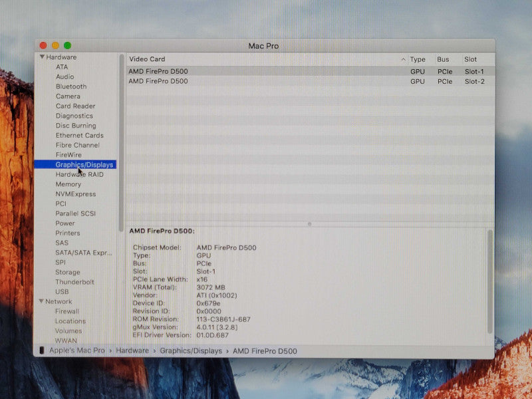
Task: Open Disc Burning information
Action: tap(76, 126)
